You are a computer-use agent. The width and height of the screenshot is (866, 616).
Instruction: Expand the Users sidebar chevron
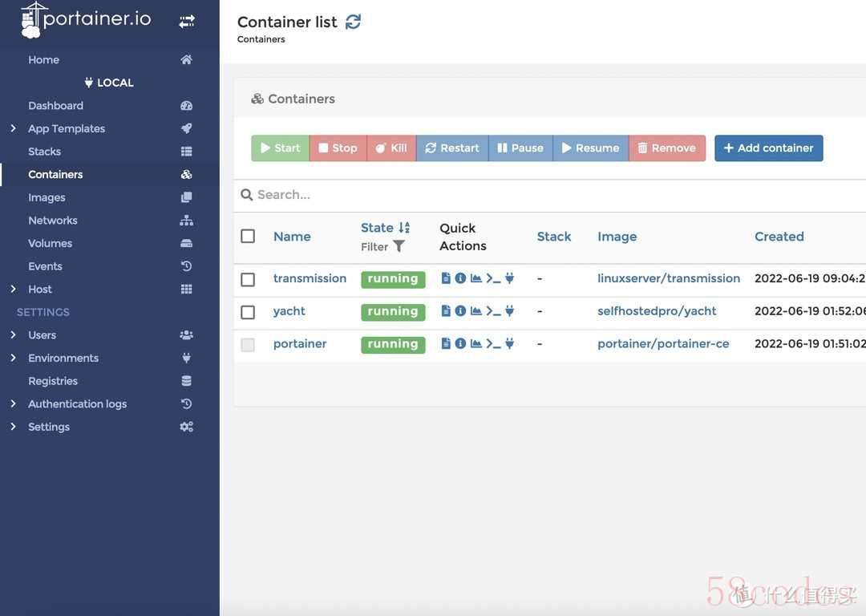[14, 334]
